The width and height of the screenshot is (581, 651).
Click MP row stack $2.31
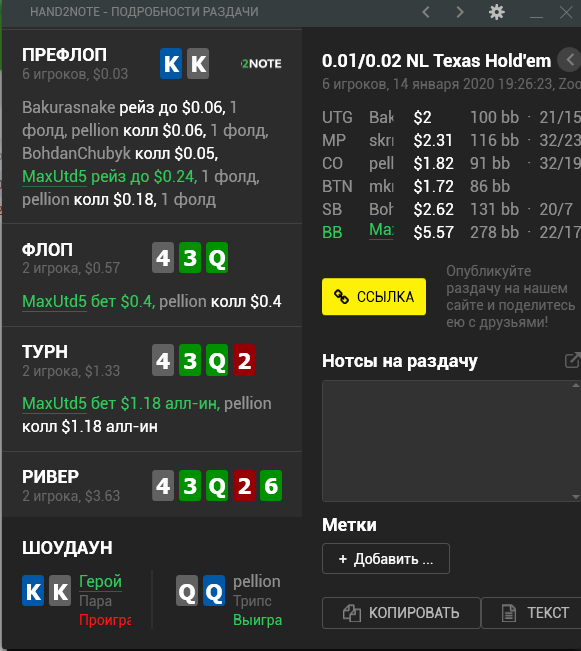pyautogui.click(x=433, y=140)
